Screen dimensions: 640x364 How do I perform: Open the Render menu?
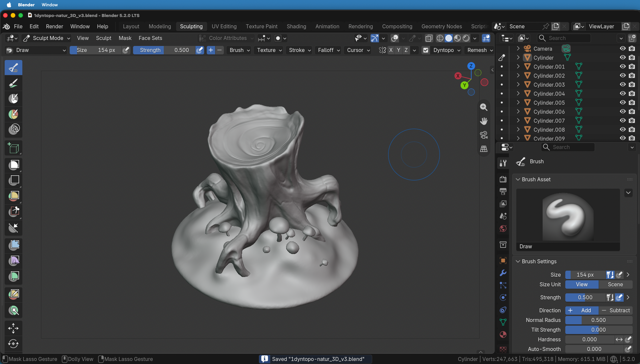pos(54,27)
